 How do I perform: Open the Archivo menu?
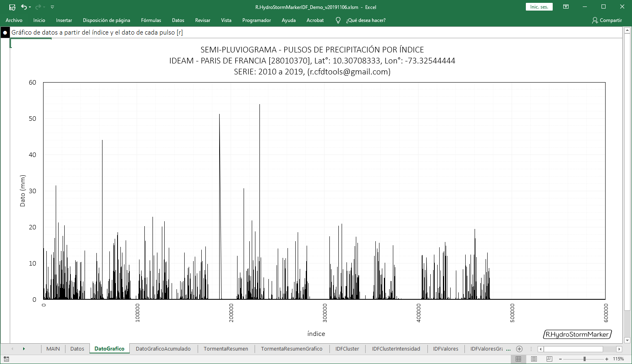tap(14, 20)
